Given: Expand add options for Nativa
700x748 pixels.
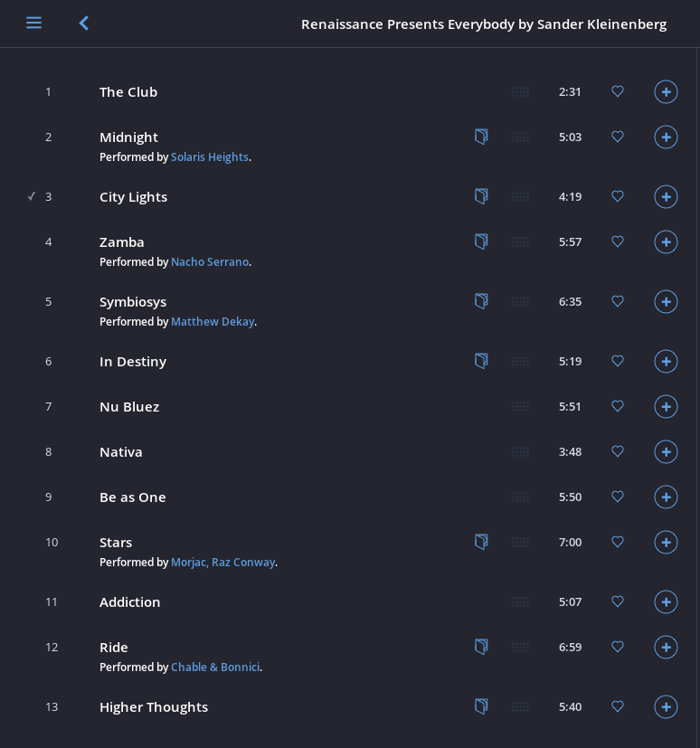Looking at the screenshot, I should 666,451.
